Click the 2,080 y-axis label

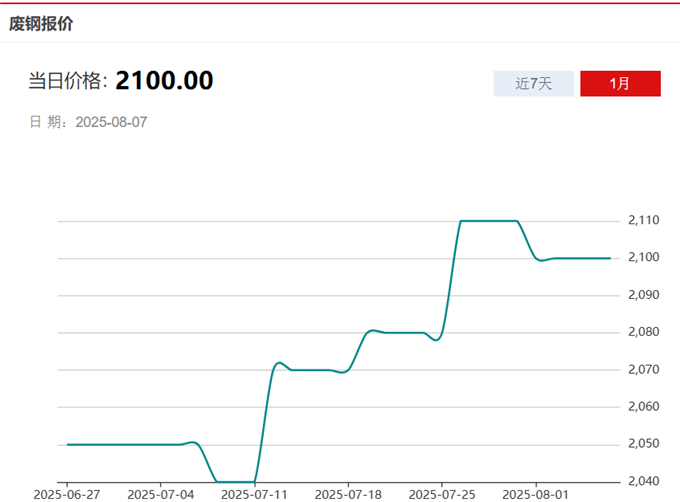click(645, 332)
